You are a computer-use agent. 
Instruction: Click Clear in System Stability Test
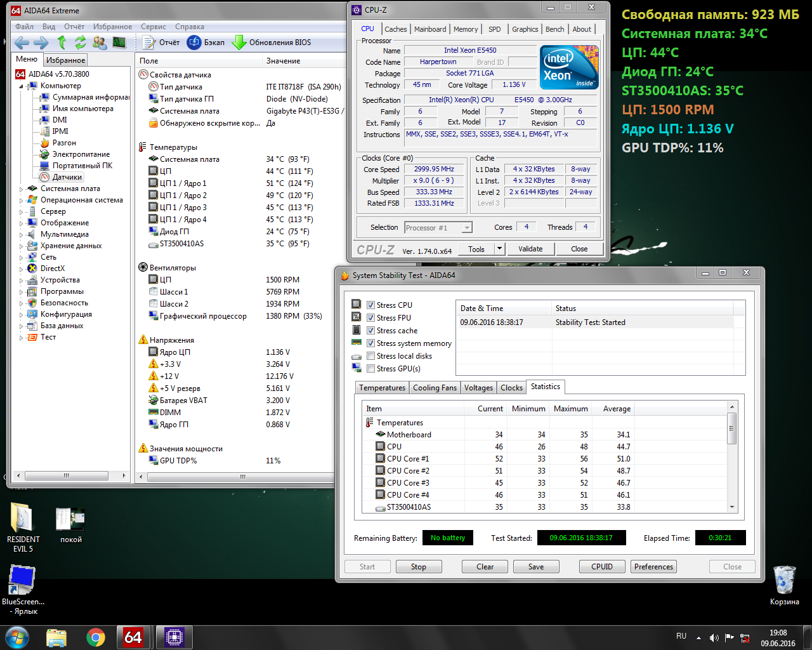point(485,567)
